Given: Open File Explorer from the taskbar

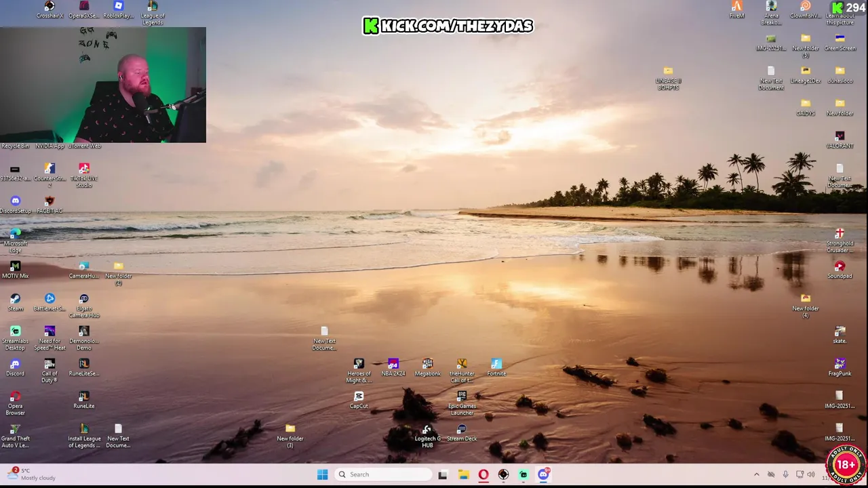Looking at the screenshot, I should (463, 474).
